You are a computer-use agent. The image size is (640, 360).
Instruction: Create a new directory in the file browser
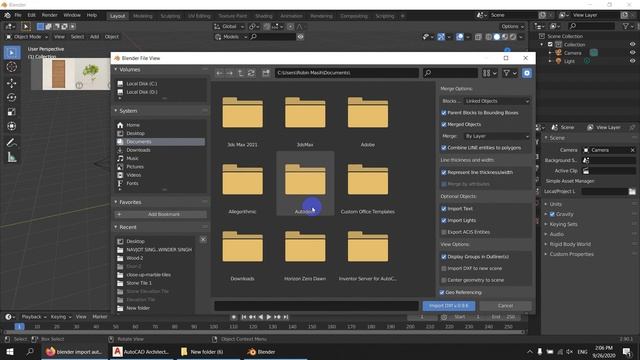[x=266, y=73]
